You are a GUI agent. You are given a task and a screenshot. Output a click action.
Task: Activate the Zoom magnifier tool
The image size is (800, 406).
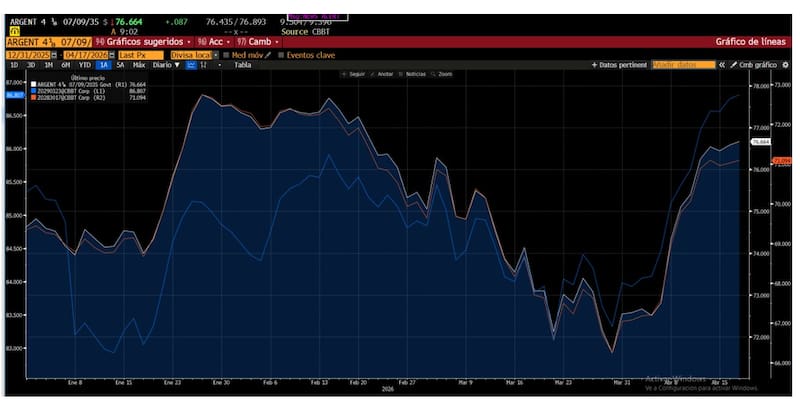pyautogui.click(x=444, y=74)
